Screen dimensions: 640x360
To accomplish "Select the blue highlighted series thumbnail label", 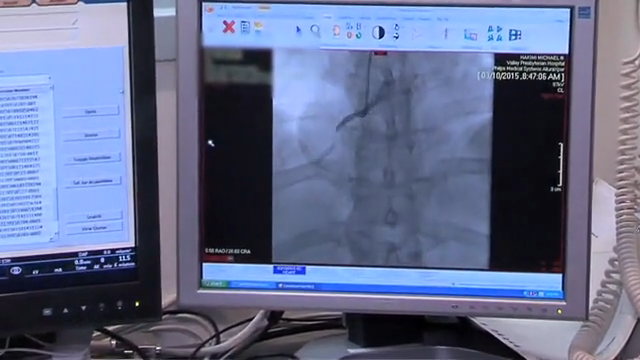I will pos(289,270).
